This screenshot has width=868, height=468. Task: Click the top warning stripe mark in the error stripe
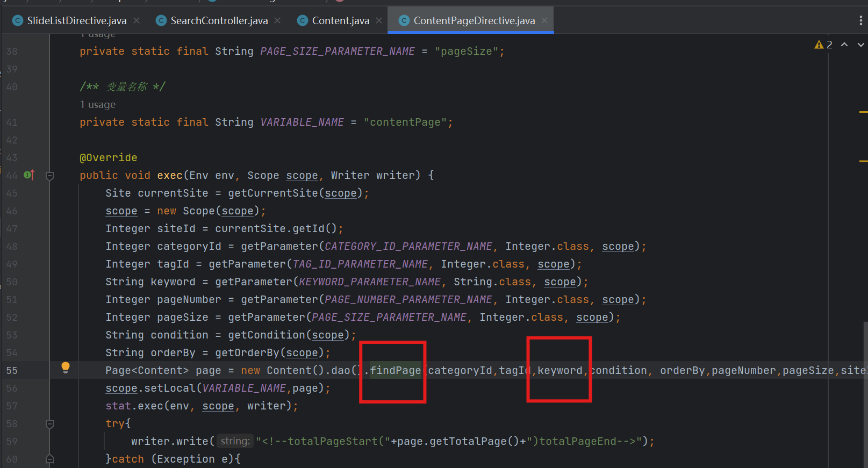[x=863, y=112]
